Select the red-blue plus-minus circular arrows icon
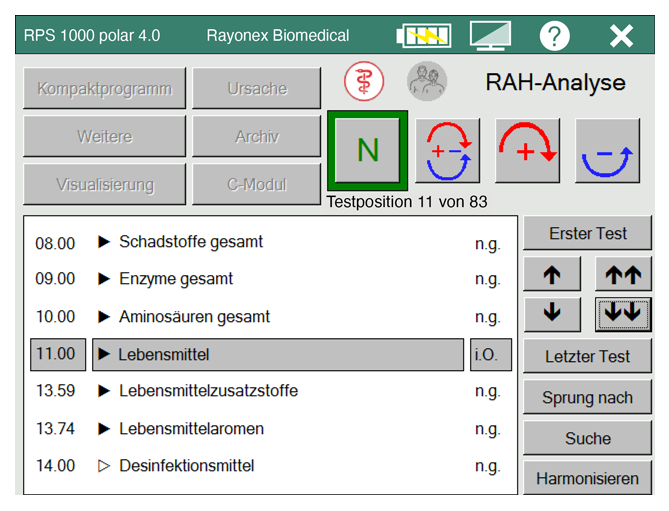Image resolution: width=669 pixels, height=511 pixels. click(x=447, y=151)
